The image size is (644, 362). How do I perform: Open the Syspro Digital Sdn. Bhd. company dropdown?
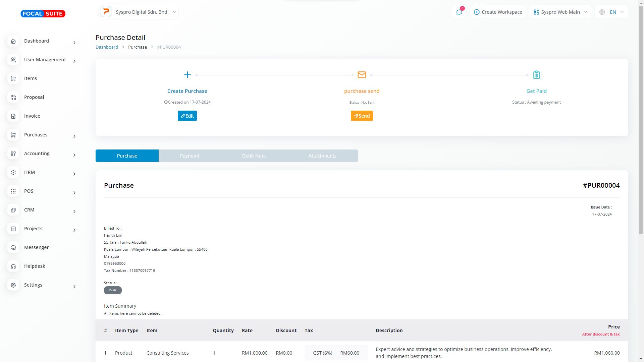click(139, 12)
